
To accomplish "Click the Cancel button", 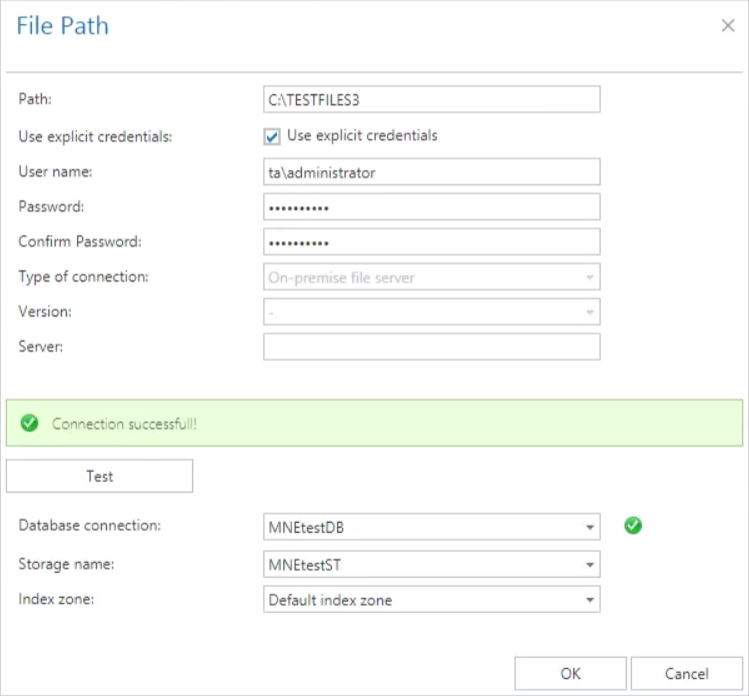I will tap(686, 673).
